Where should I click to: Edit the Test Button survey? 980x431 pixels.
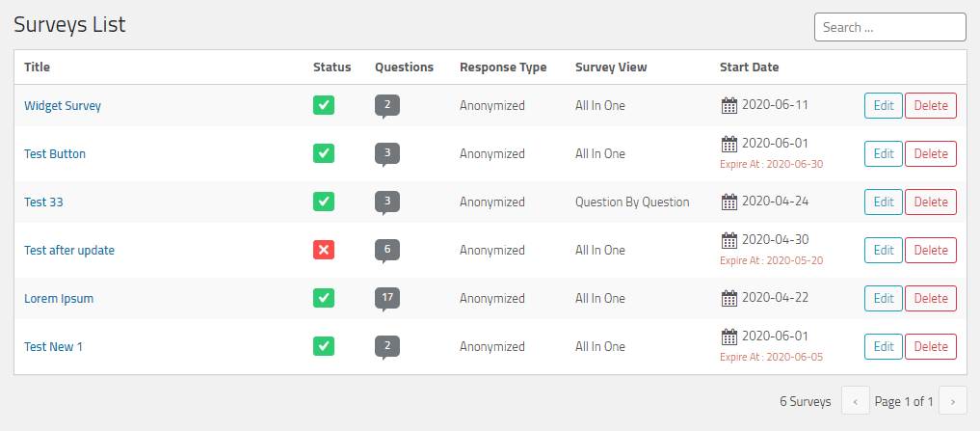(883, 153)
